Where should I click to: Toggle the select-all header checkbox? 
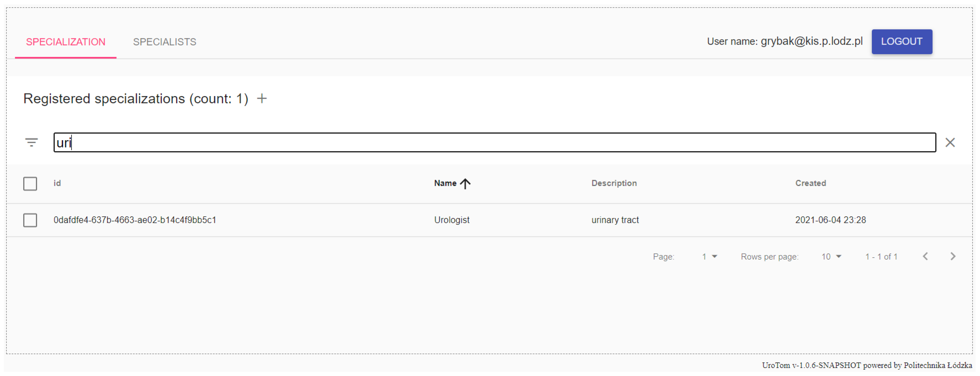pyautogui.click(x=30, y=183)
